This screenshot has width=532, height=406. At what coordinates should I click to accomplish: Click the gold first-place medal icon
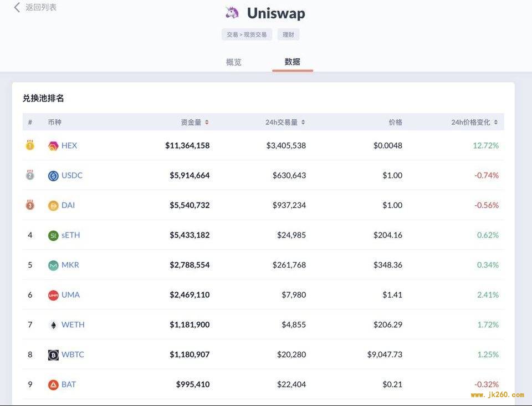(30, 145)
